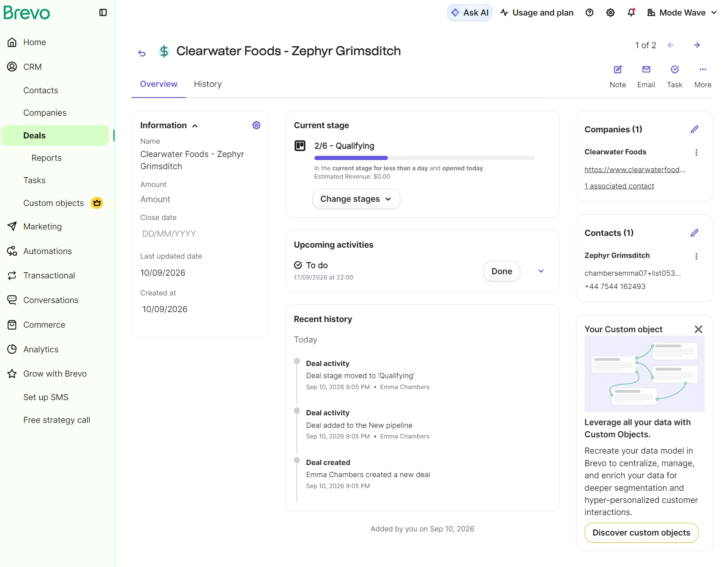Expand the To do activity chevron
Screen dimensions: 728x567
point(541,271)
